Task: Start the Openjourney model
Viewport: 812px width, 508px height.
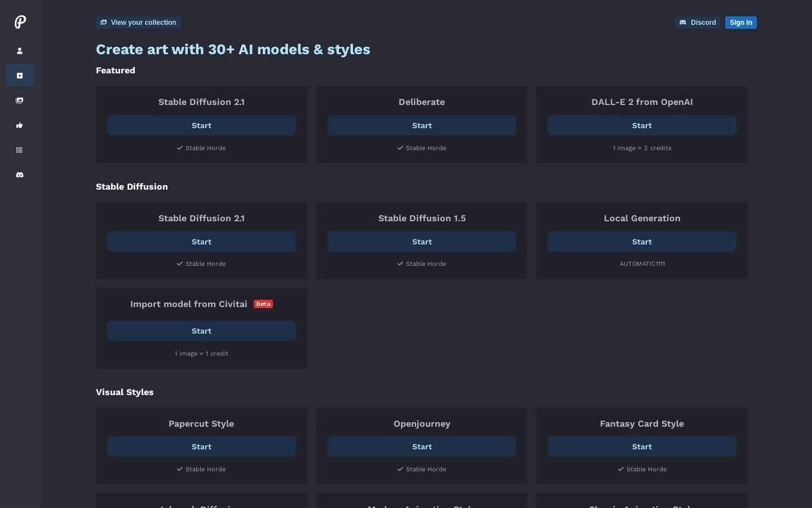Action: [421, 446]
